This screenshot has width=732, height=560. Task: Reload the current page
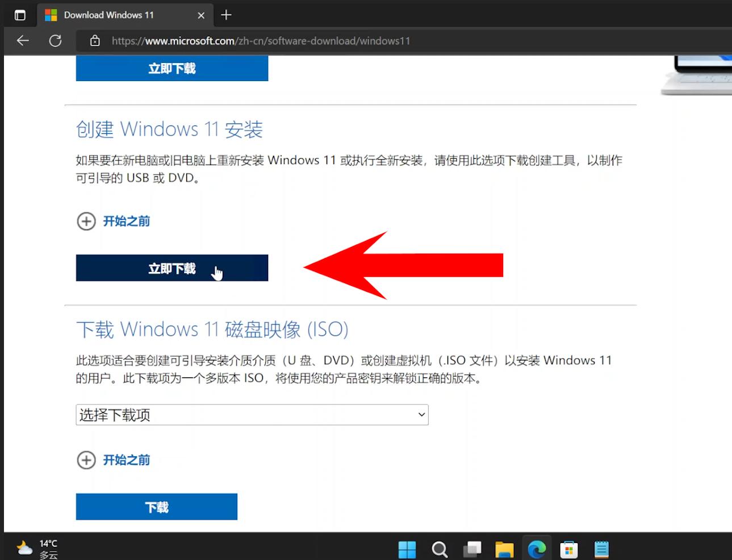55,40
